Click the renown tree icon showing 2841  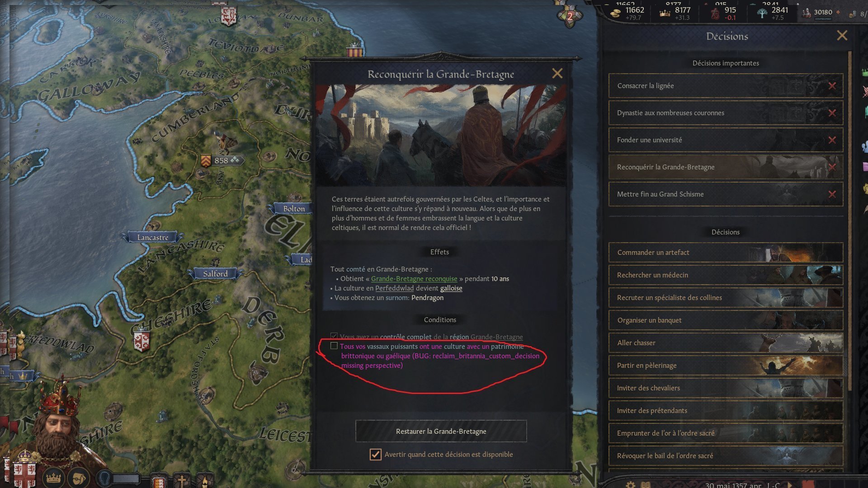coord(762,13)
